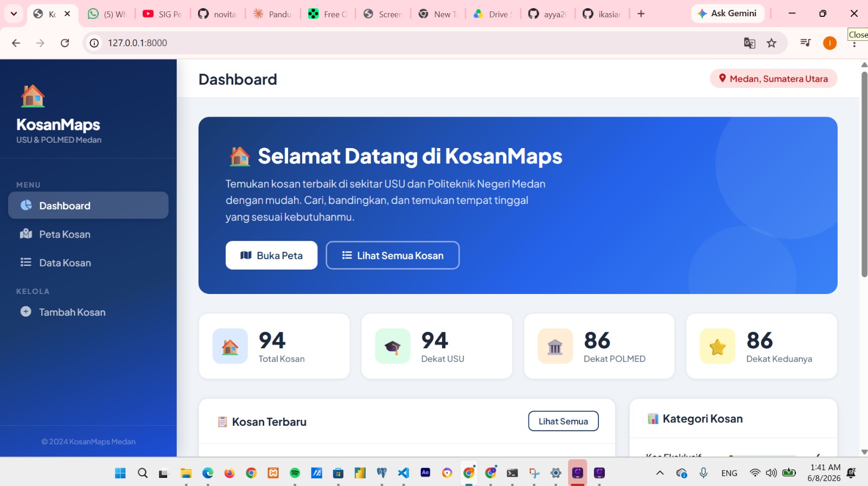
Task: Click the Kategori Kosan heading
Action: pos(703,419)
